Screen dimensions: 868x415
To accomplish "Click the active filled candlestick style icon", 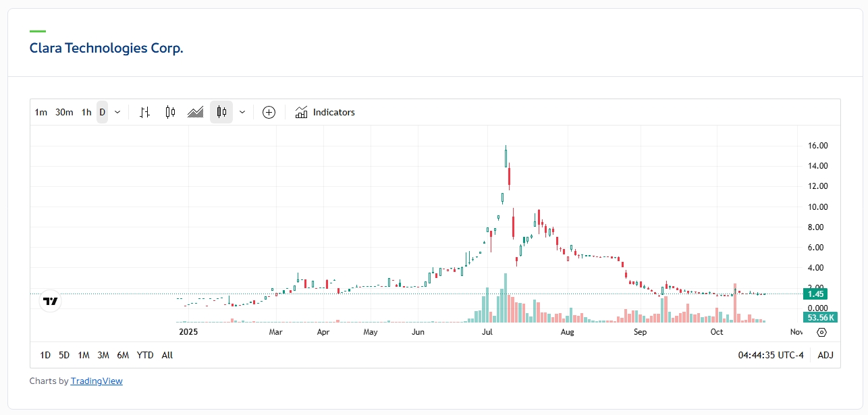I will (221, 112).
